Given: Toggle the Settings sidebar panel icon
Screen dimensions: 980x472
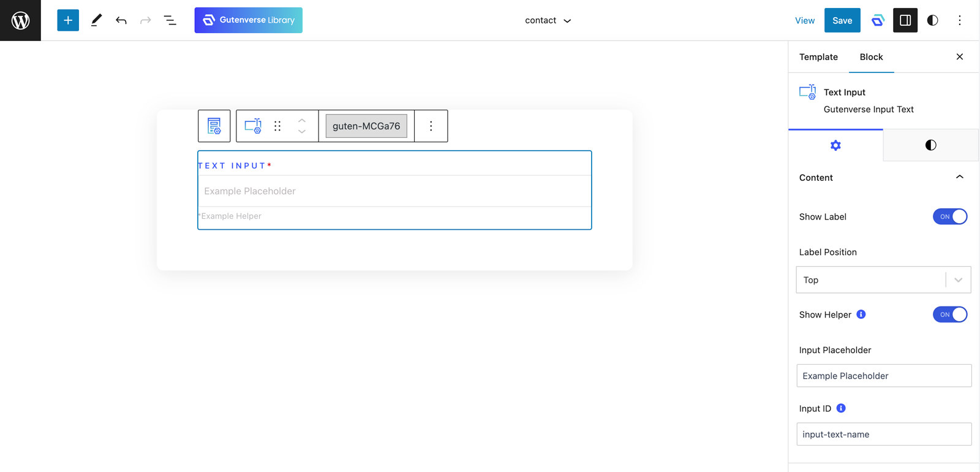Looking at the screenshot, I should click(x=905, y=20).
